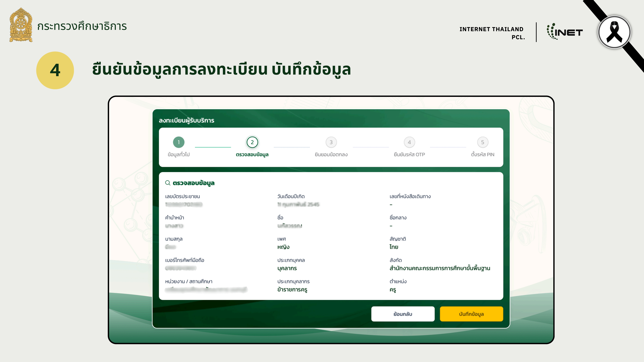Click the label นามสกุล
Viewport: 644px width, 362px height.
[x=174, y=239]
